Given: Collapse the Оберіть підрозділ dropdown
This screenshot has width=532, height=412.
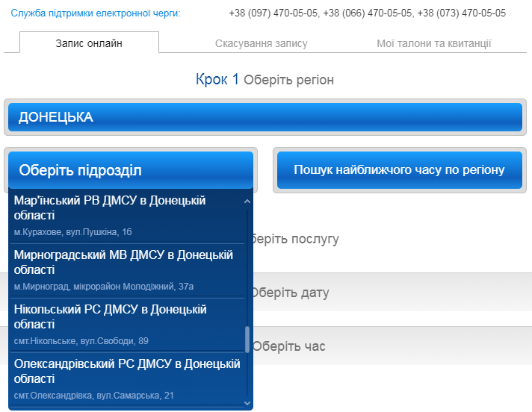Looking at the screenshot, I should (131, 170).
